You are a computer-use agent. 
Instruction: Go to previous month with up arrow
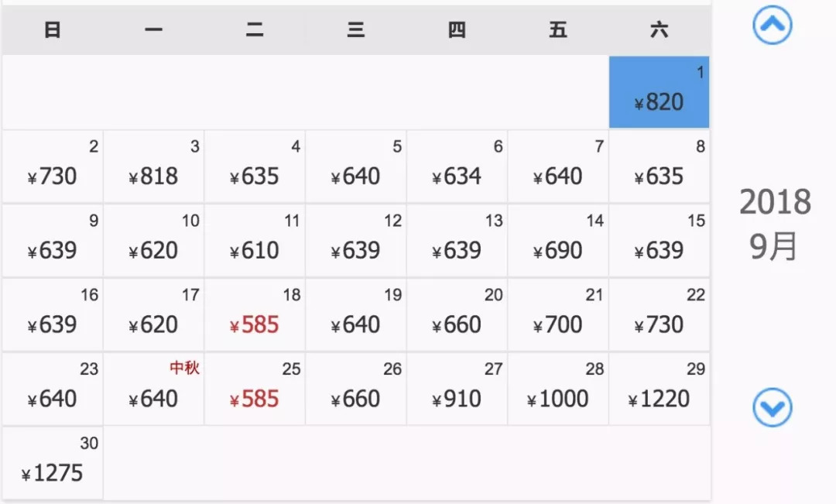coord(772,25)
